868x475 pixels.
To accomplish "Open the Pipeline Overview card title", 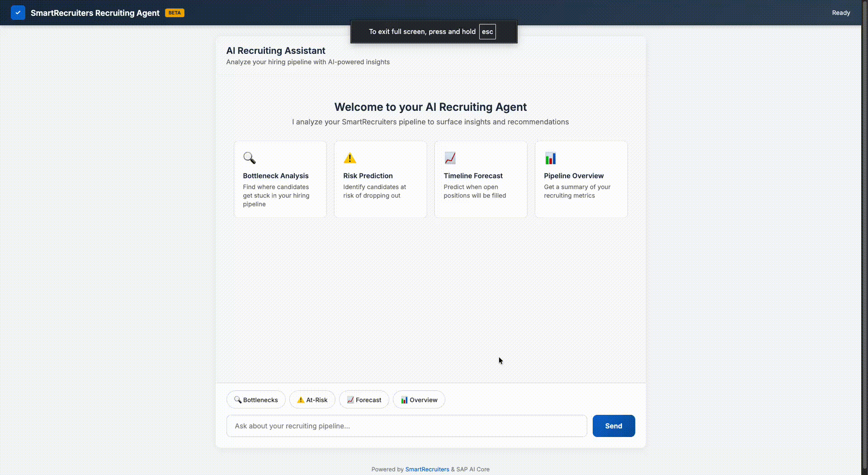I will tap(574, 176).
